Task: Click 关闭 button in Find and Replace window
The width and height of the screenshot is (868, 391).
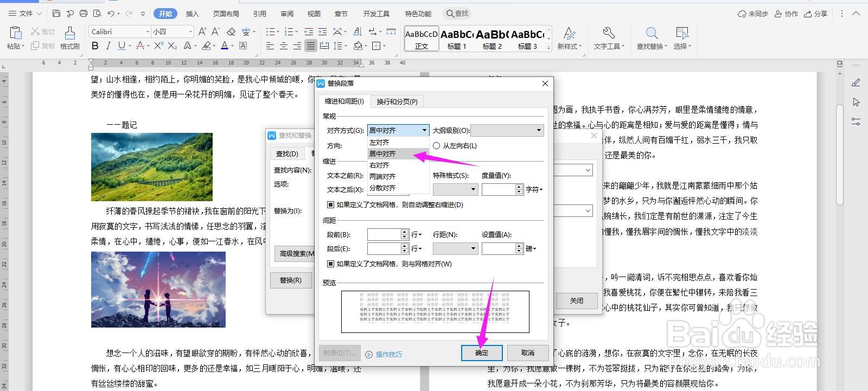Action: click(x=577, y=300)
